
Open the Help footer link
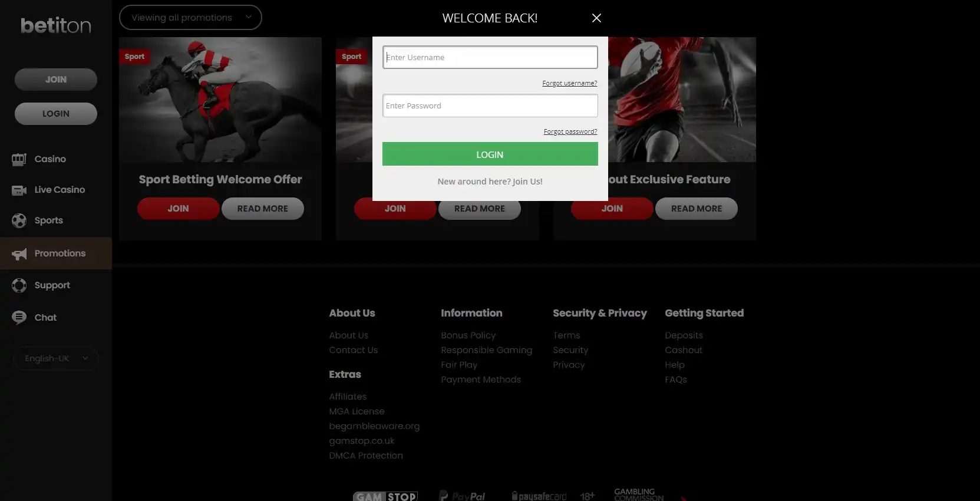point(675,365)
